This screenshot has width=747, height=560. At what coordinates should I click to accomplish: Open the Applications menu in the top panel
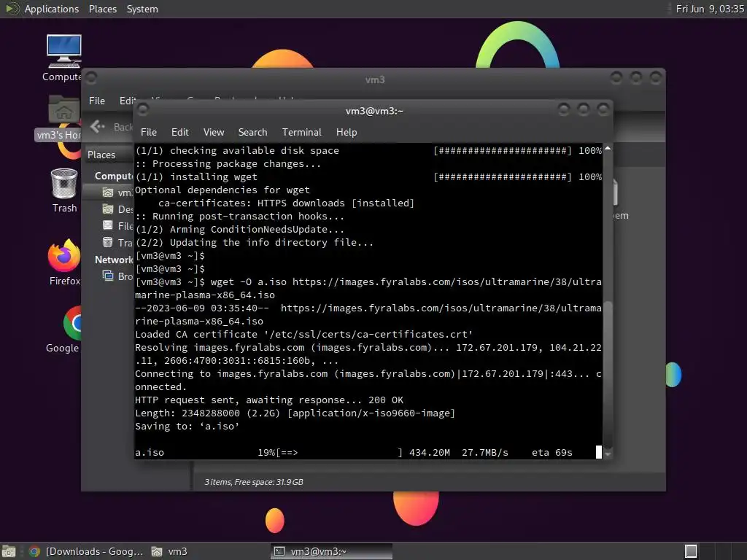(x=52, y=9)
